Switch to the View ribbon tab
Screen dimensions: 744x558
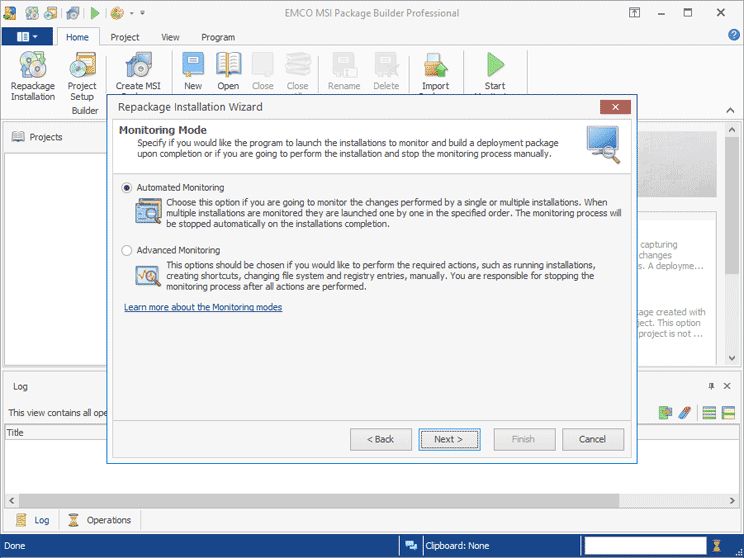(170, 37)
